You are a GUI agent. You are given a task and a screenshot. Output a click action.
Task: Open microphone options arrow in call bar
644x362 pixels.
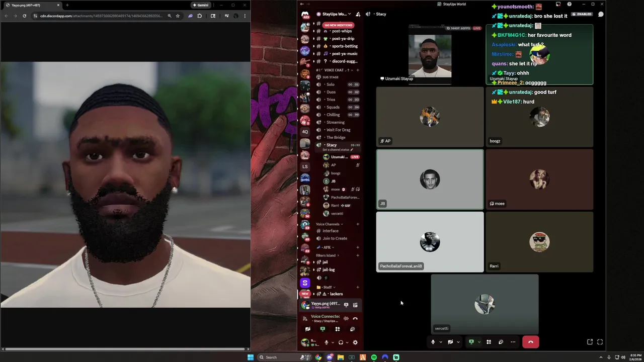click(440, 342)
